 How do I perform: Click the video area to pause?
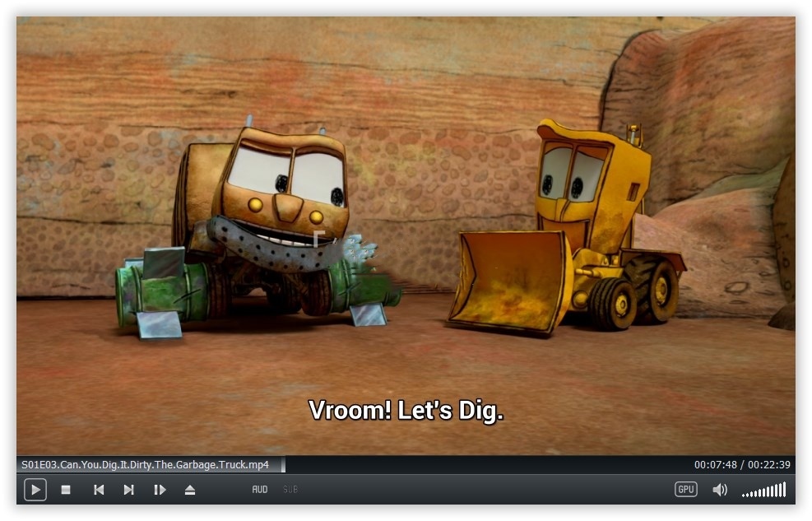406,236
